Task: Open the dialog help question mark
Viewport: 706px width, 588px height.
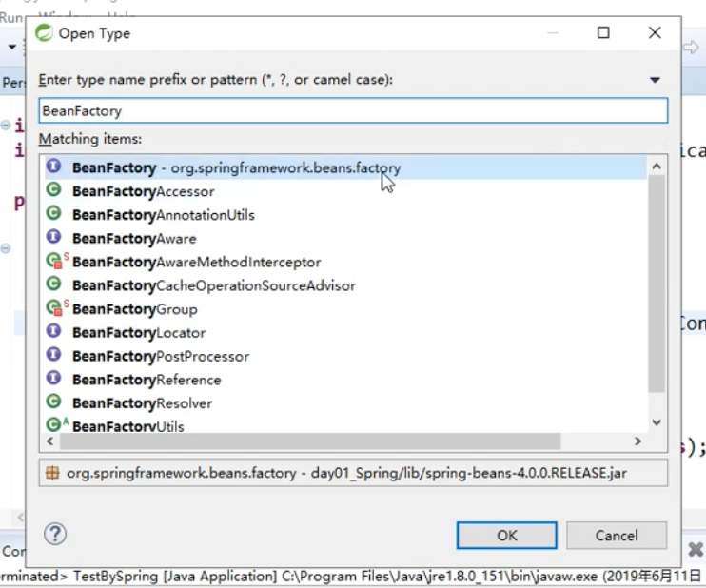Action: pyautogui.click(x=55, y=534)
